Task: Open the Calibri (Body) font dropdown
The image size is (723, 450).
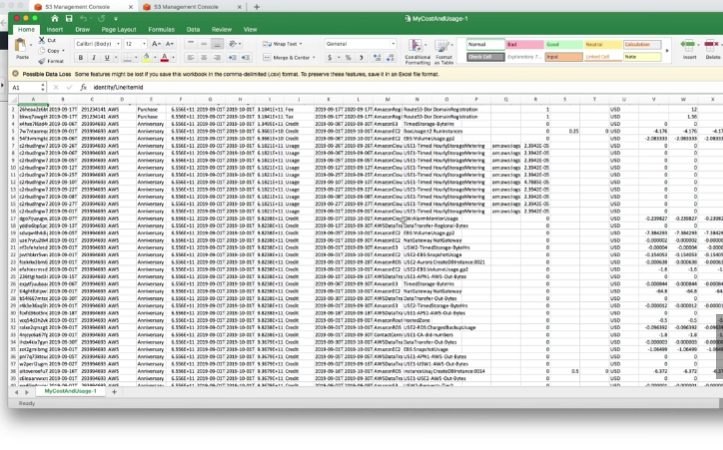Action: (x=97, y=44)
